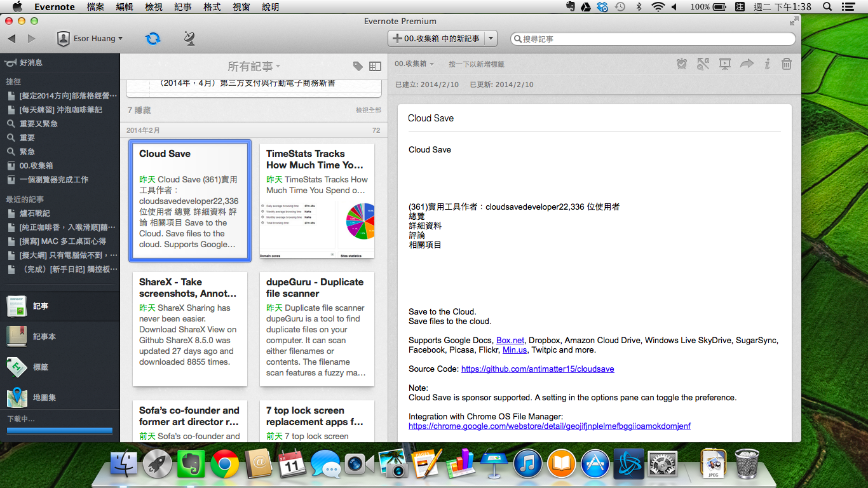Select the dupeGuru note card
Image resolution: width=868 pixels, height=488 pixels.
[x=317, y=329]
